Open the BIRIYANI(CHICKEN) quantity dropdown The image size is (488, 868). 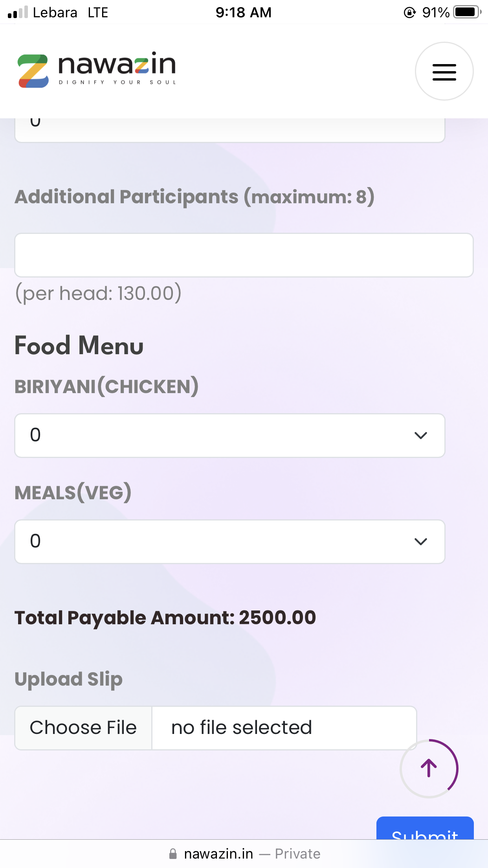tap(229, 435)
